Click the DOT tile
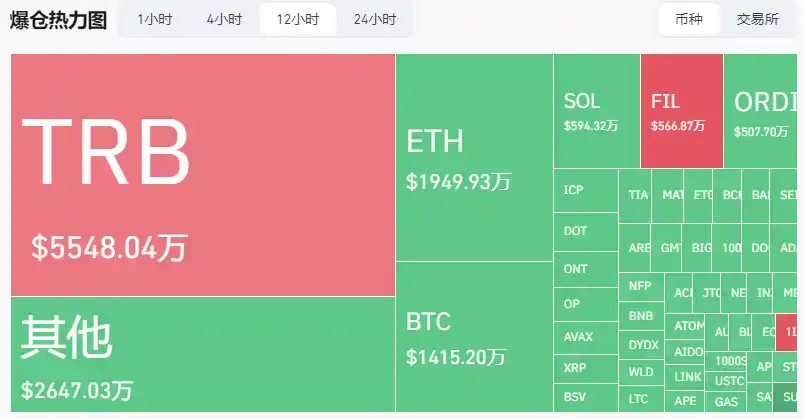Screen dimensions: 804x419 point(585,231)
